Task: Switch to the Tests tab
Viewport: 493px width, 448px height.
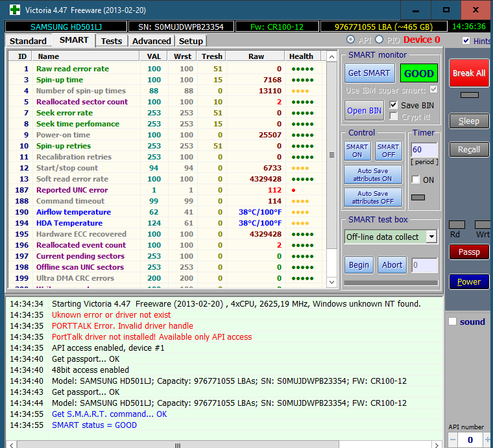Action: point(112,41)
